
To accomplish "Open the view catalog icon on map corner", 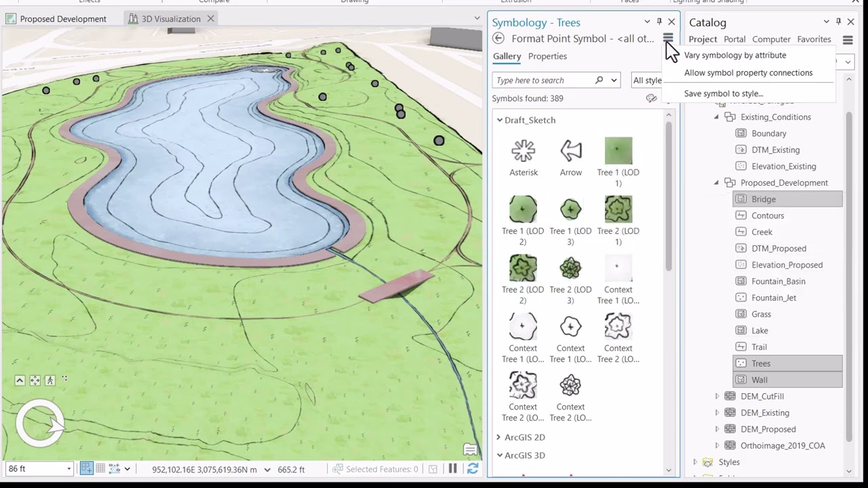I will coord(469,449).
